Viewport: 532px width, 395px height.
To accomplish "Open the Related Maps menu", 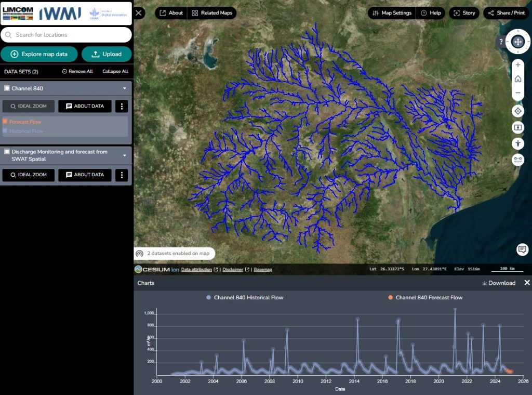I will (x=211, y=13).
